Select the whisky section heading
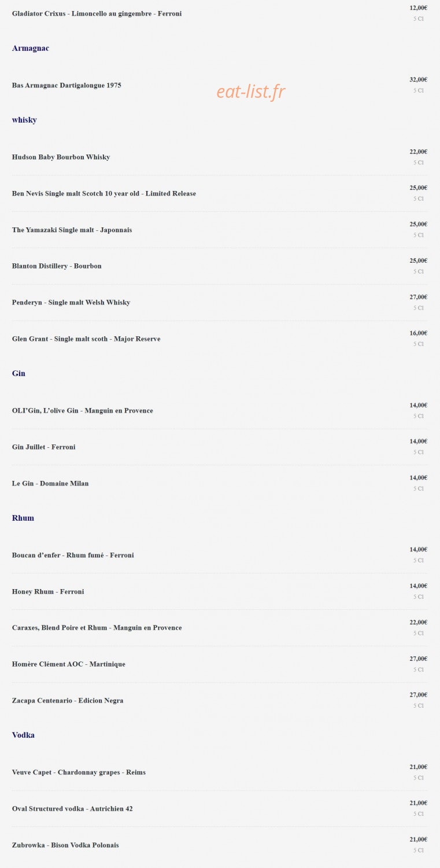 pos(24,120)
